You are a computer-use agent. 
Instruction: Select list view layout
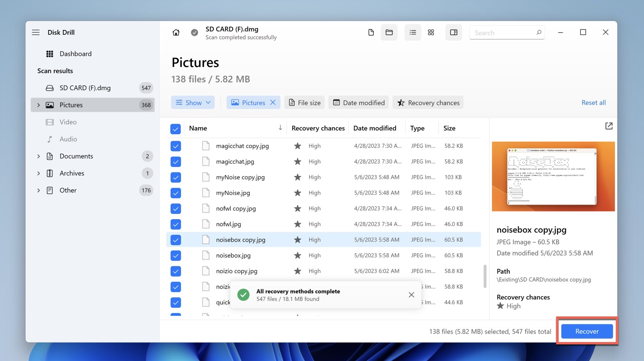click(x=413, y=33)
